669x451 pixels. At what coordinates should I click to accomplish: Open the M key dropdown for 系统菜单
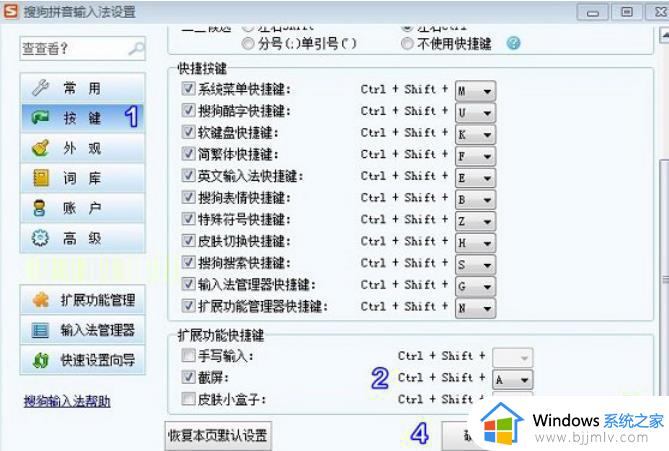(475, 91)
